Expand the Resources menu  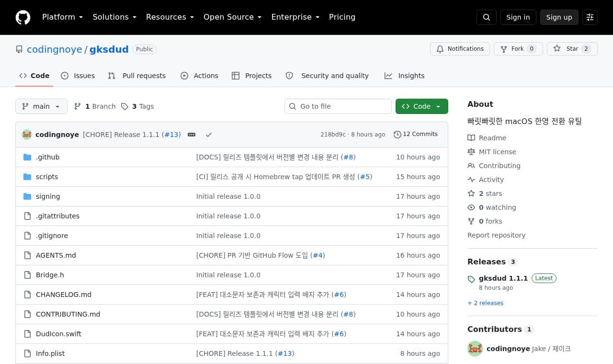point(170,17)
